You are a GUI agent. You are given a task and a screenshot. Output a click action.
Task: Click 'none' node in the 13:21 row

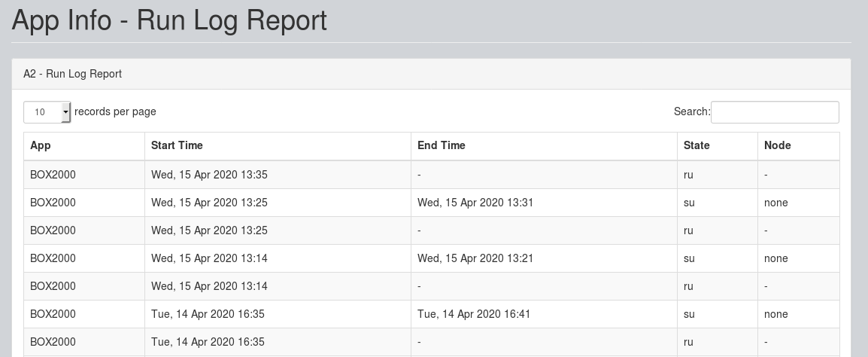(775, 258)
